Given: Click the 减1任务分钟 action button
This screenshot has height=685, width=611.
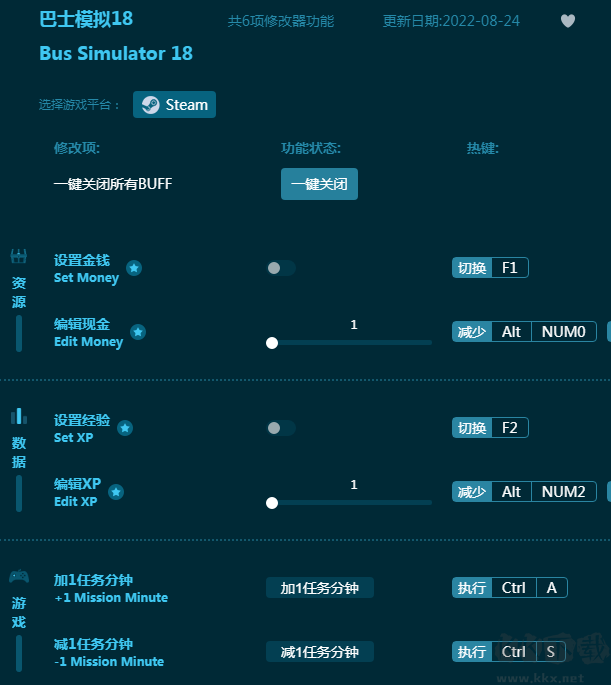Looking at the screenshot, I should (x=319, y=652).
